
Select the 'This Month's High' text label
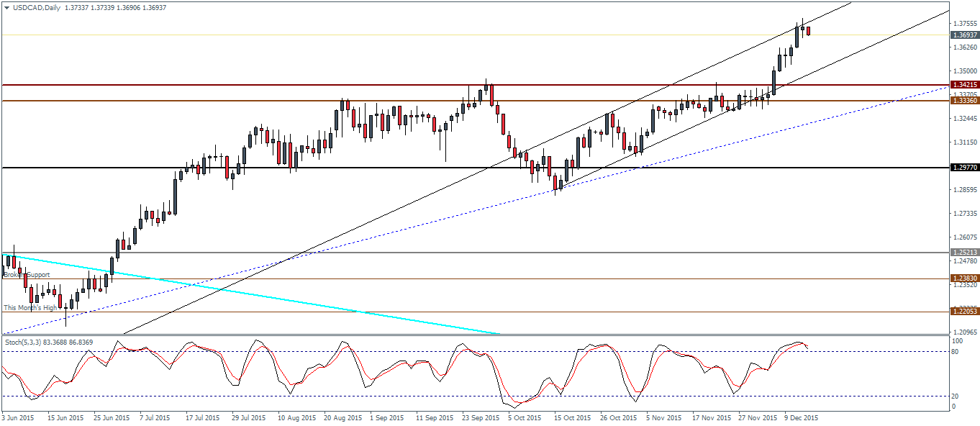[x=30, y=307]
